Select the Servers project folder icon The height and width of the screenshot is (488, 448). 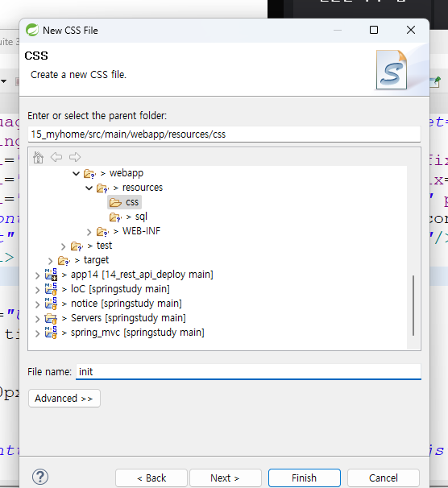click(51, 318)
